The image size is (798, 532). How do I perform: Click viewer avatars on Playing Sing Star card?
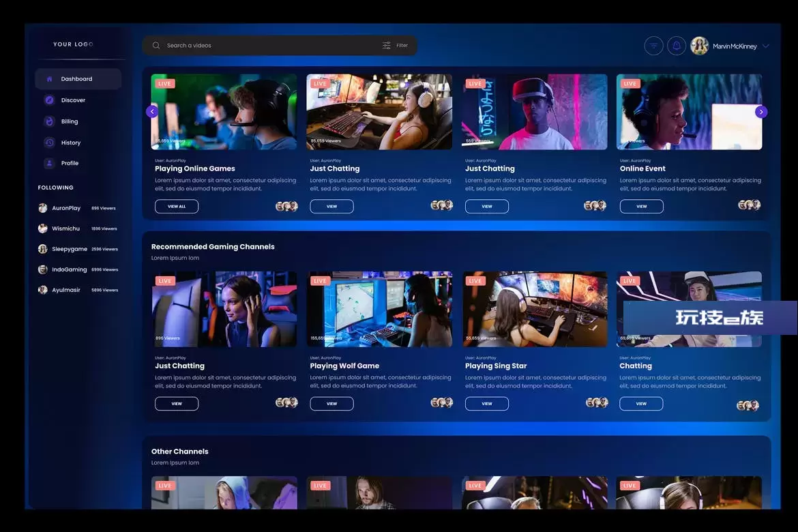click(x=597, y=402)
